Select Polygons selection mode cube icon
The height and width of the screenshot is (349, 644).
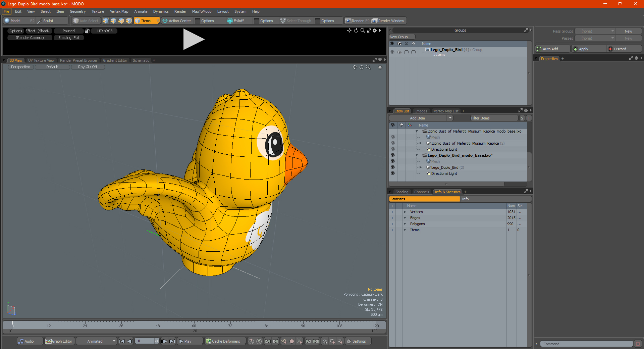[x=121, y=21]
